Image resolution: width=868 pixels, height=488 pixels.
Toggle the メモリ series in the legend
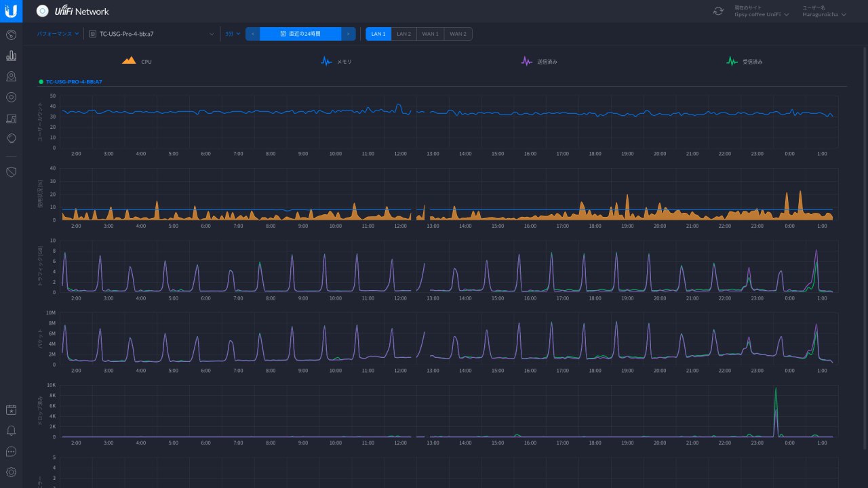(x=336, y=61)
